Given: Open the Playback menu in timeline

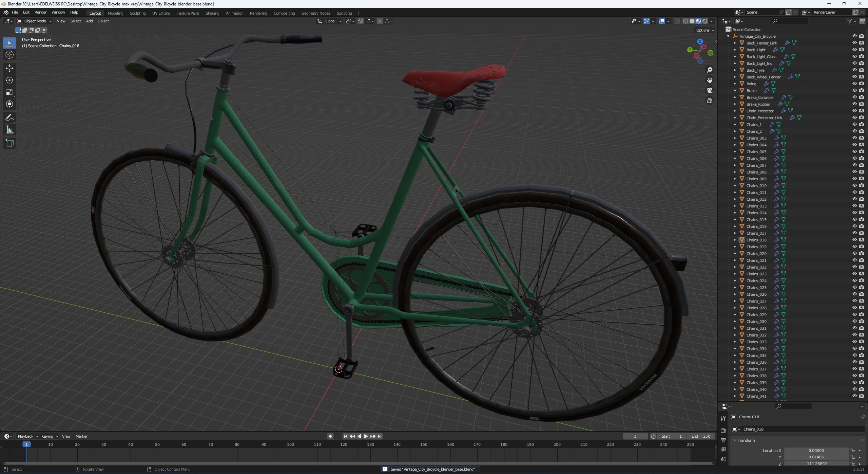Looking at the screenshot, I should 27,436.
